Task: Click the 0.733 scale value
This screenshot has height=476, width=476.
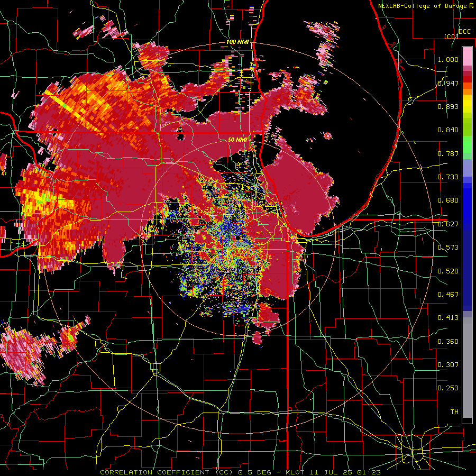Action: pyautogui.click(x=448, y=177)
